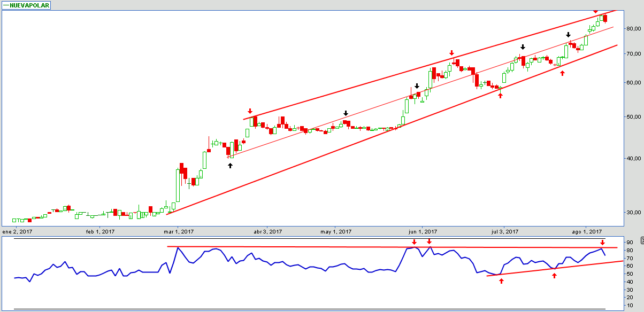Click the 50 level on indicator scale
This screenshot has height=312, width=644.
(630, 274)
